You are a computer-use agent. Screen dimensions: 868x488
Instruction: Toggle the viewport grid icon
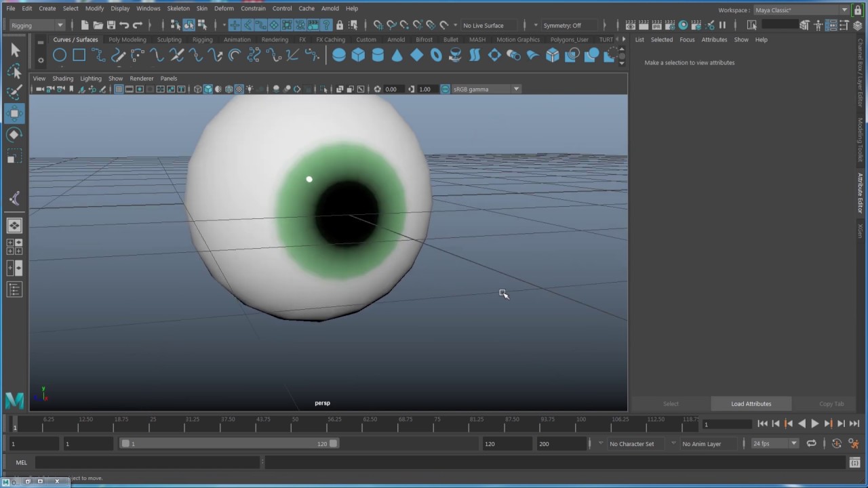[119, 89]
